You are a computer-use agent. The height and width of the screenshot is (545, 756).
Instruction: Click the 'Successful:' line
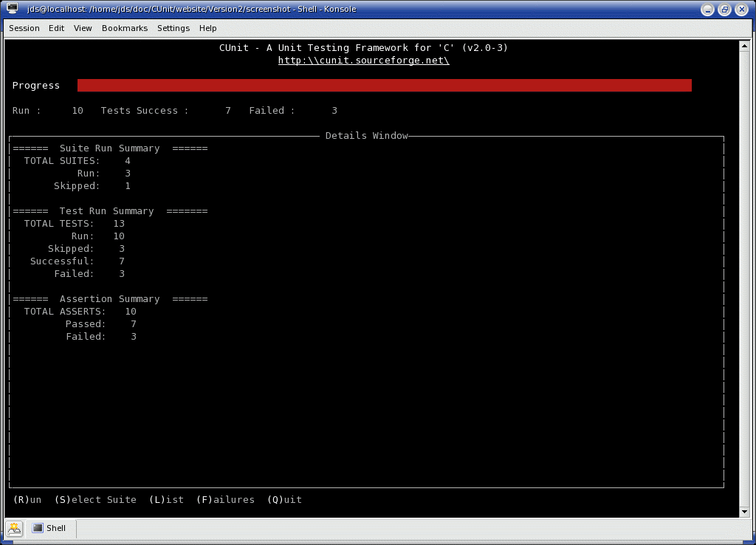77,261
